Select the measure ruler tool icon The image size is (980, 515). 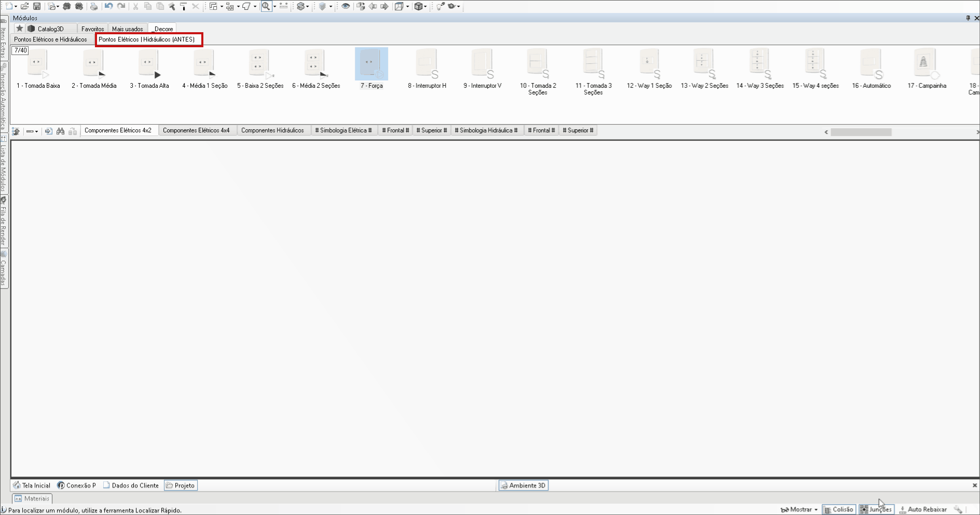(284, 6)
